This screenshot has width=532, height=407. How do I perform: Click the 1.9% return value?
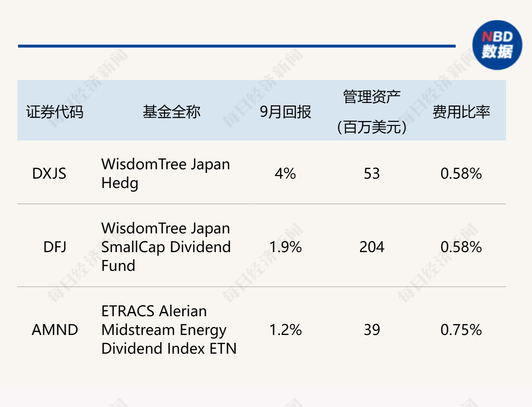click(285, 247)
